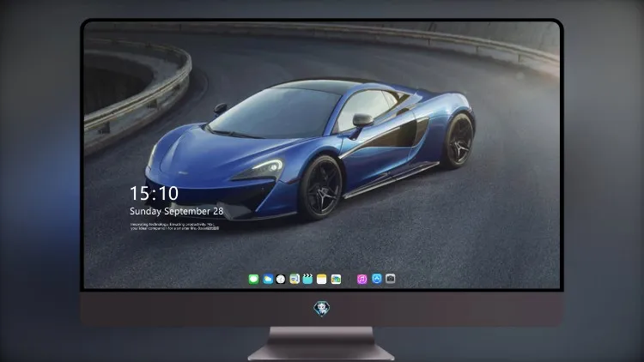This screenshot has height=362, width=644.
Task: Click the mascot logo on monitor chin
Action: tap(322, 309)
